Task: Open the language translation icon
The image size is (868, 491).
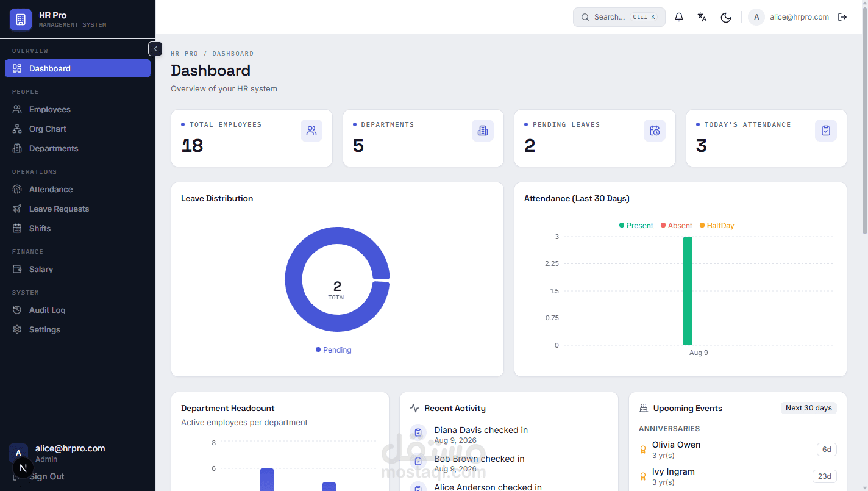Action: coord(702,17)
